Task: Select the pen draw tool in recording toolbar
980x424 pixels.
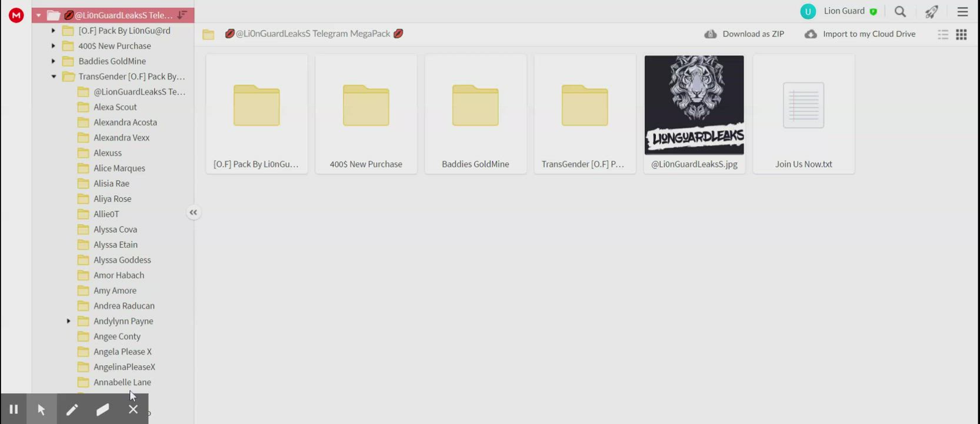Action: [x=72, y=409]
